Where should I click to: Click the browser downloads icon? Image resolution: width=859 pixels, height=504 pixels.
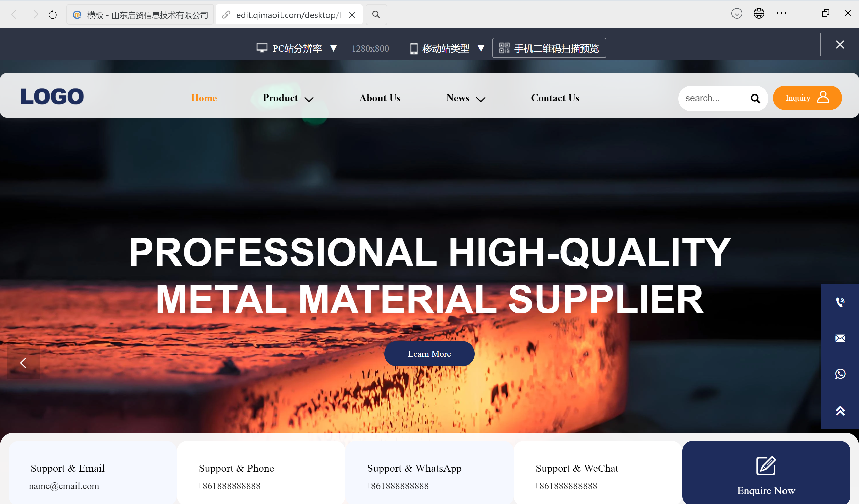click(x=737, y=14)
